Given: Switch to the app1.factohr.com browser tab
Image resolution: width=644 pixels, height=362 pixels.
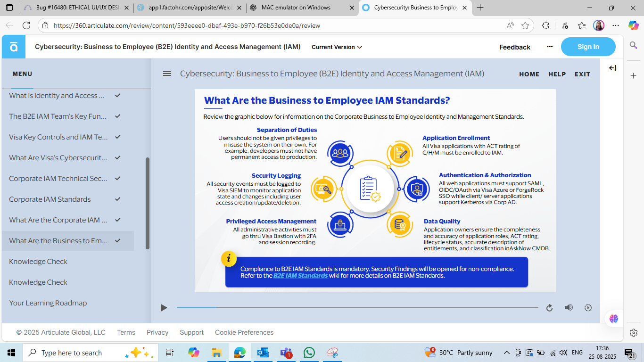Looking at the screenshot, I should click(x=190, y=8).
